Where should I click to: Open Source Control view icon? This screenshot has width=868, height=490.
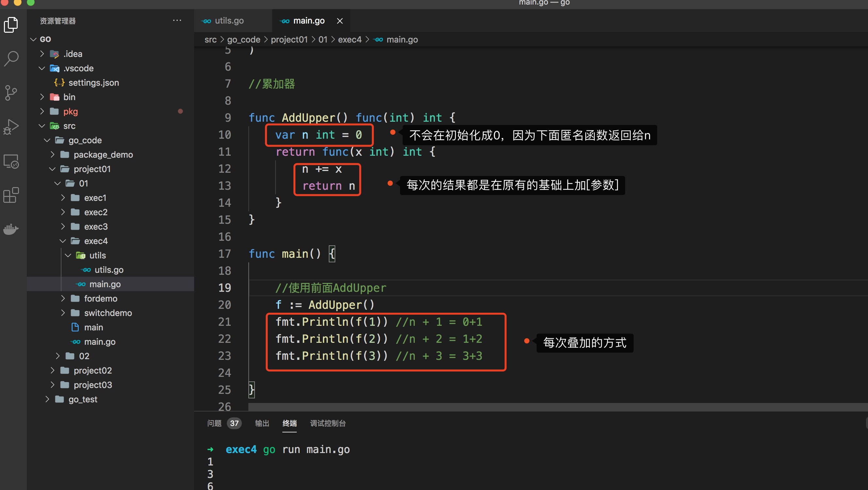pos(11,93)
